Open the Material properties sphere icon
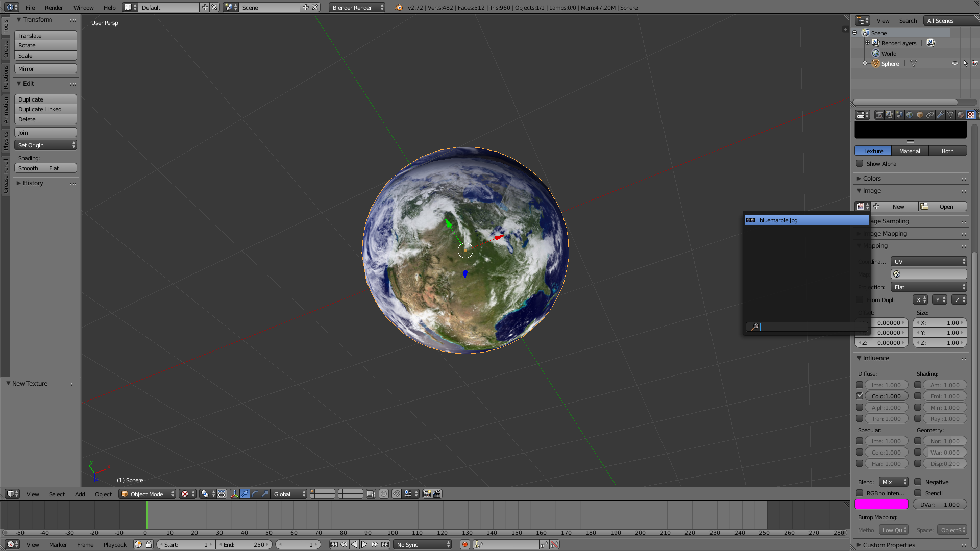 point(961,115)
